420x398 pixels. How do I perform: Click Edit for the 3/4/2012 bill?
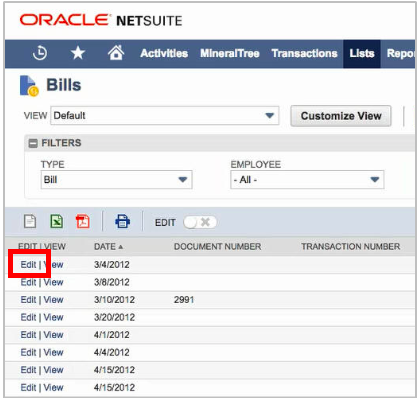28,264
